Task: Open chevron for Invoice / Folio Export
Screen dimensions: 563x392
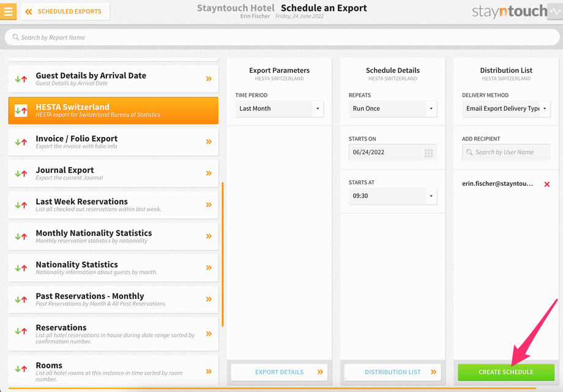Action: coord(209,142)
